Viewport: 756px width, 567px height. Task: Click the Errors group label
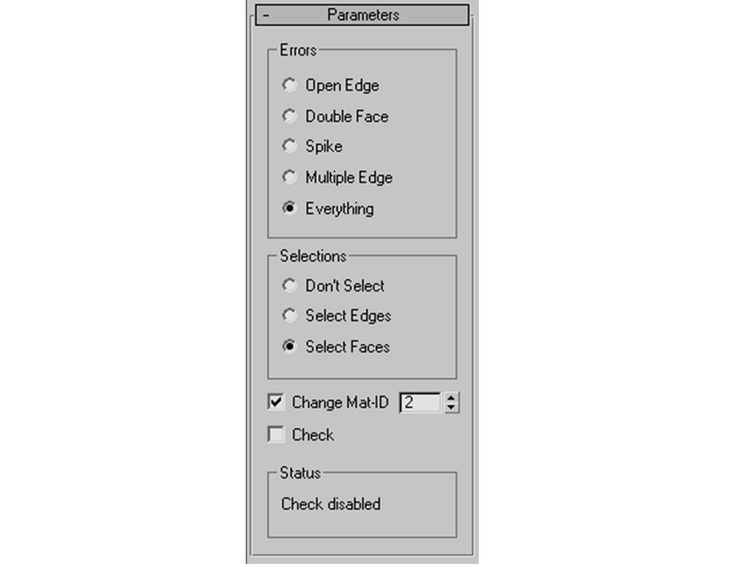(298, 50)
